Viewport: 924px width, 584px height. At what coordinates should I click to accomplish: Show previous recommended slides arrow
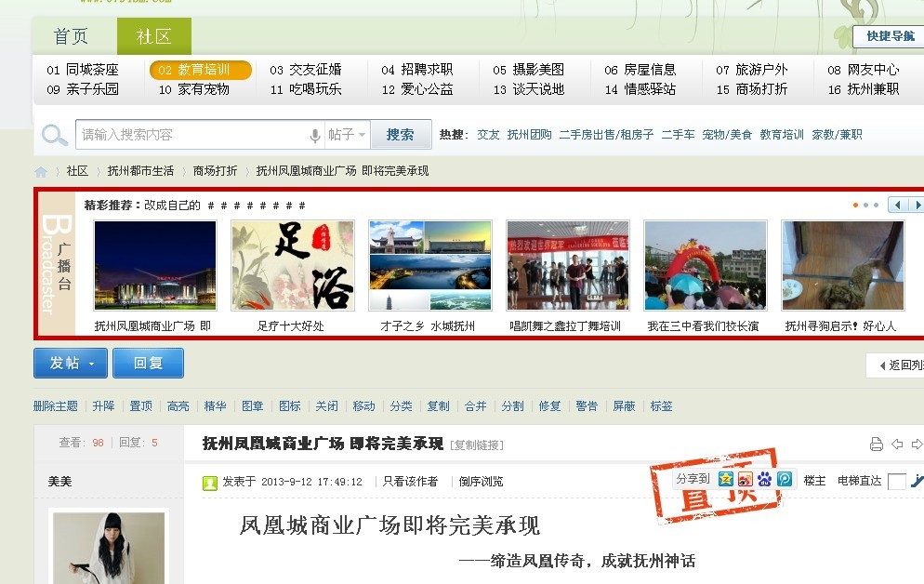(x=897, y=206)
